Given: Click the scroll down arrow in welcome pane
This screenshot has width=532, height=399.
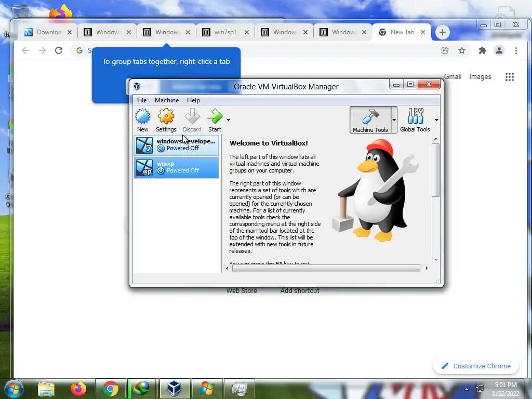Looking at the screenshot, I should tap(436, 260).
